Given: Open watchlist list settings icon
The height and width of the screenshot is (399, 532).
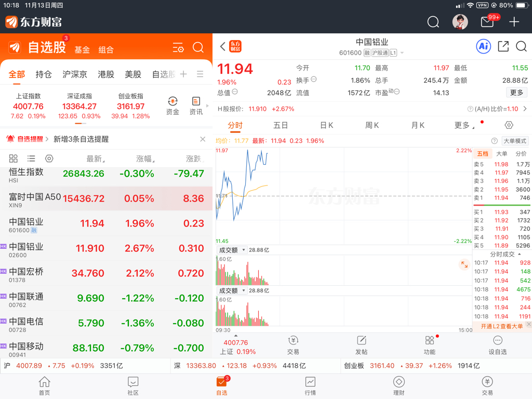Looking at the screenshot, I should (178, 47).
